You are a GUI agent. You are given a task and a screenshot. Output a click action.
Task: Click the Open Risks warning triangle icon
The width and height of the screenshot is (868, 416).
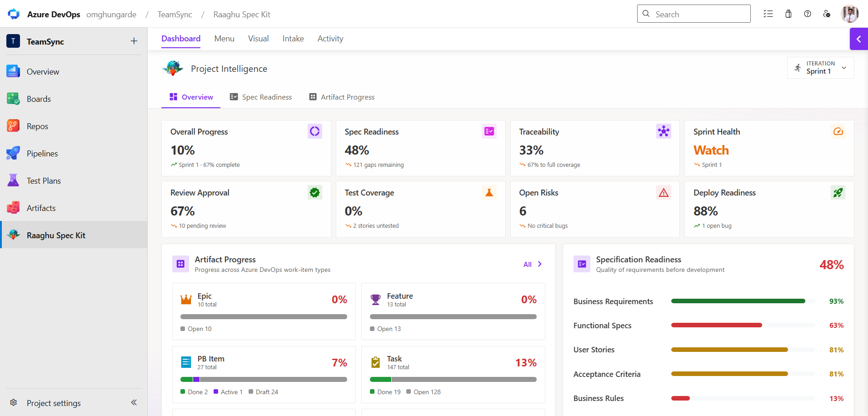(x=663, y=192)
